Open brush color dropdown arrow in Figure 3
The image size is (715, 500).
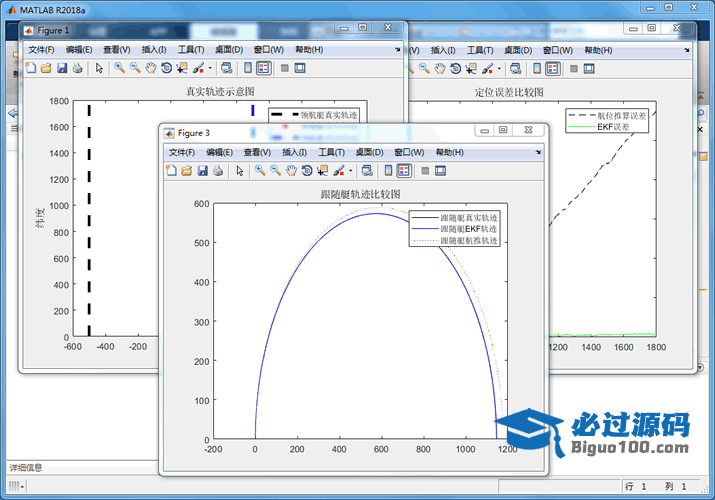click(x=350, y=171)
